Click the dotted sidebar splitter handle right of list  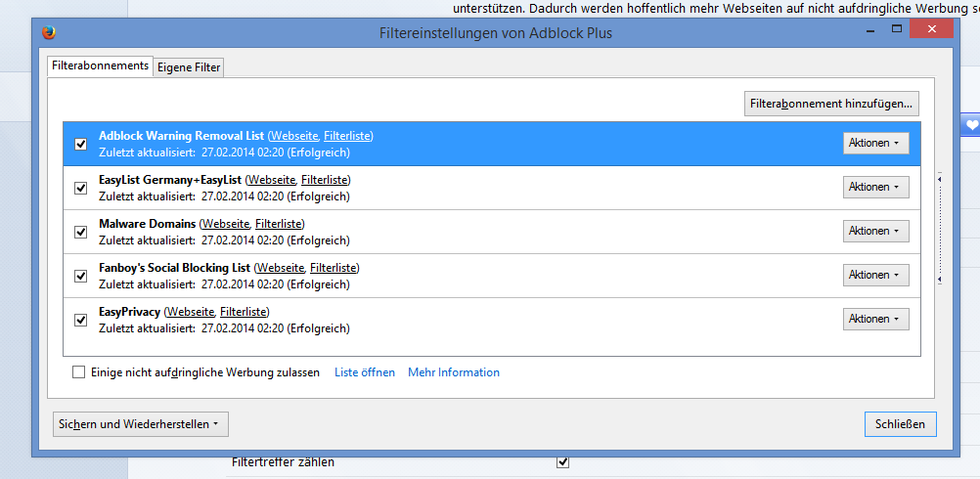[940, 229]
